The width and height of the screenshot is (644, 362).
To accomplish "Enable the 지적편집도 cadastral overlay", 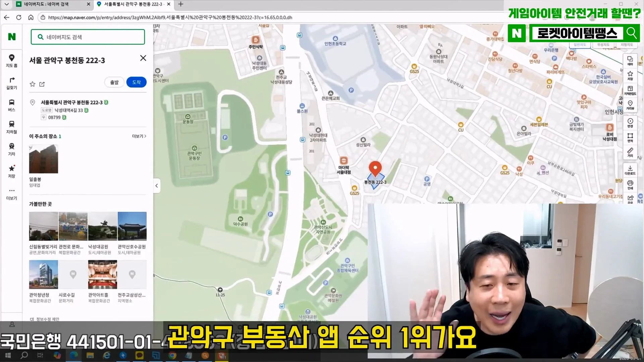I will click(630, 90).
